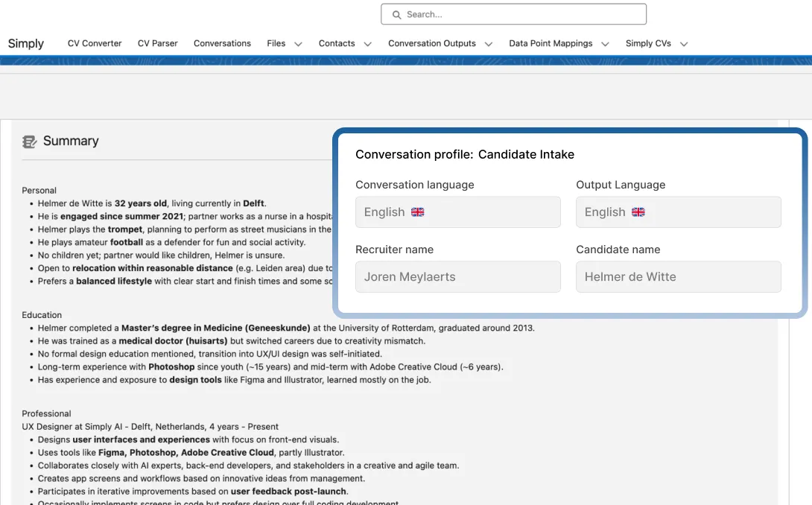This screenshot has width=812, height=505.
Task: Click 'UX Designer at Simply AI' line
Action: click(150, 427)
